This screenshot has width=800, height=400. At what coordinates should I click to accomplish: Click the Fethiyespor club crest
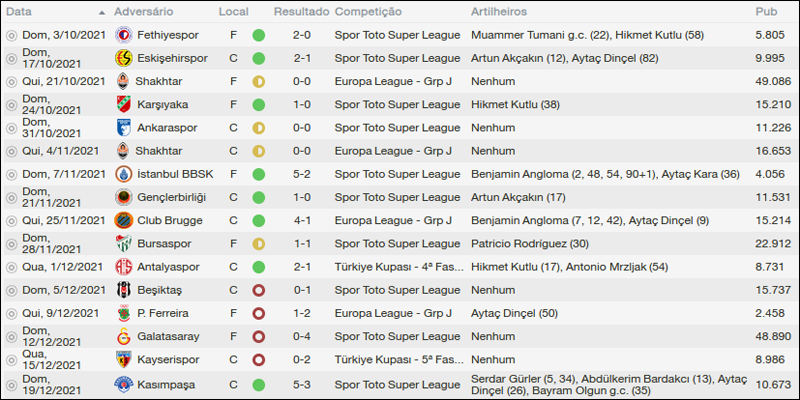(123, 34)
